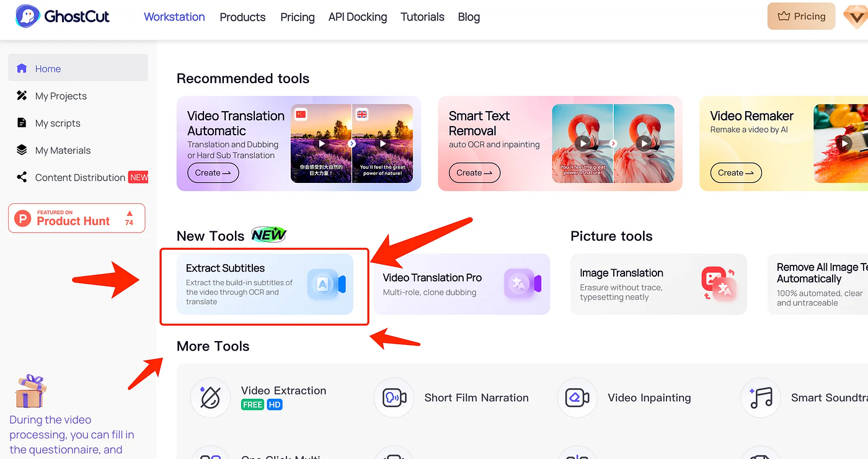Open the Extract Subtitles tool card
868x459 pixels.
pyautogui.click(x=265, y=284)
